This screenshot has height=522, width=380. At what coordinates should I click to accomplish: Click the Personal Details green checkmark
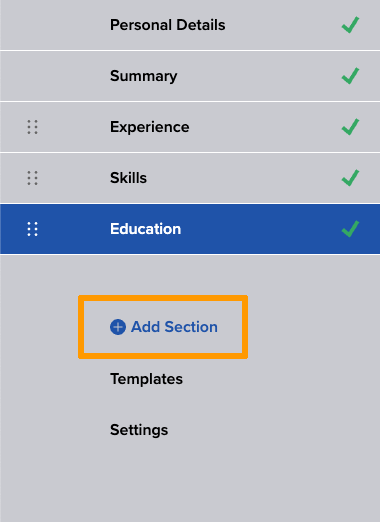pyautogui.click(x=350, y=25)
